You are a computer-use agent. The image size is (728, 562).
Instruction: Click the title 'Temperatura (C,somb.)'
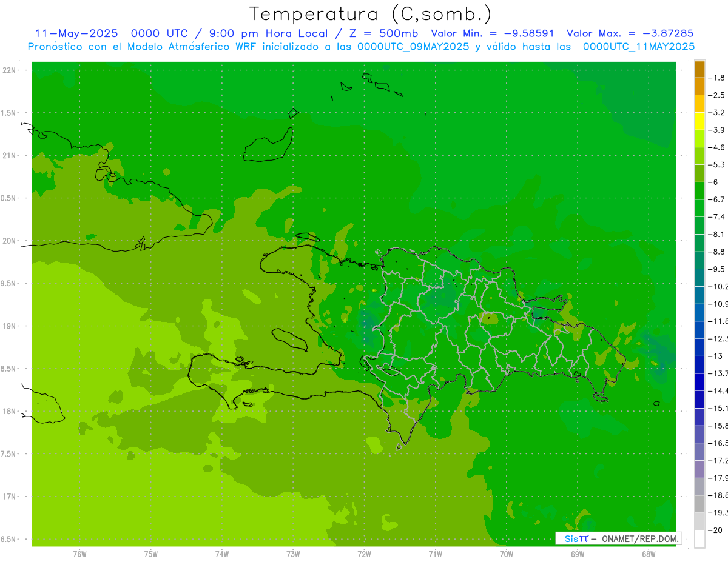point(370,15)
